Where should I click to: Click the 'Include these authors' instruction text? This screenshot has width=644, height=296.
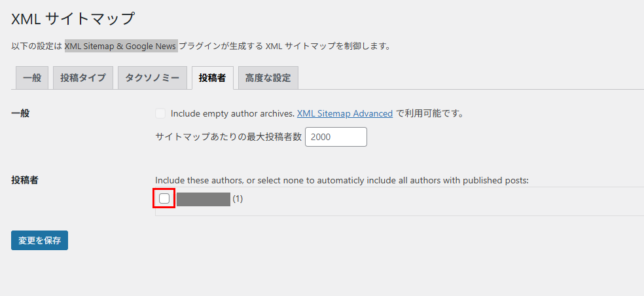point(341,180)
